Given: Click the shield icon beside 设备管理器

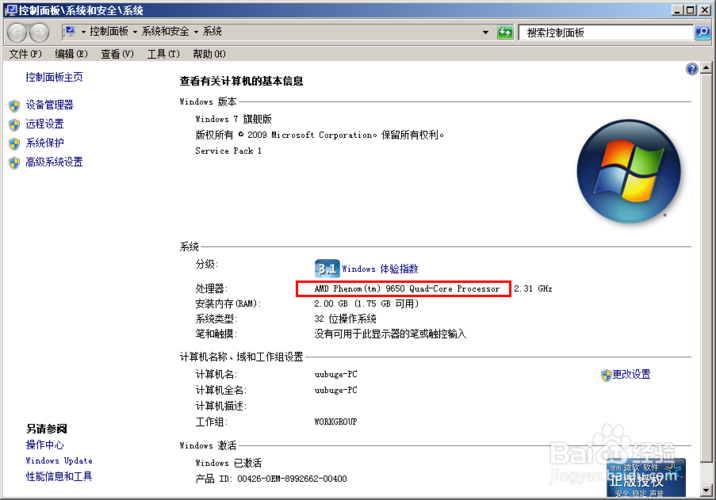Looking at the screenshot, I should pyautogui.click(x=15, y=106).
